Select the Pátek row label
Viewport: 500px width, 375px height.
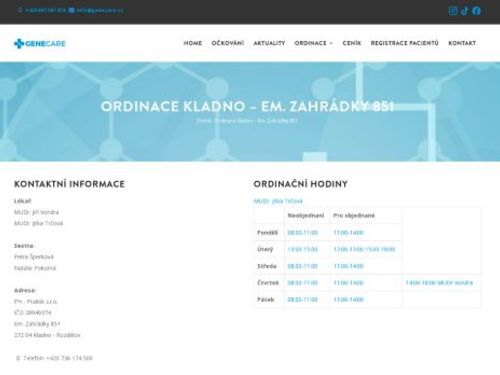266,299
